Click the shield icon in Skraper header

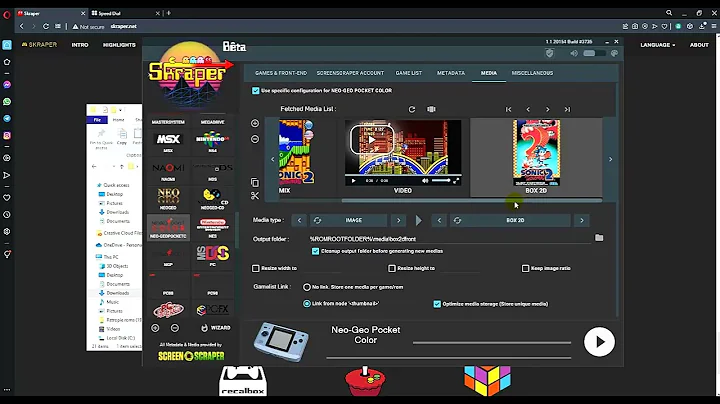coord(550,53)
